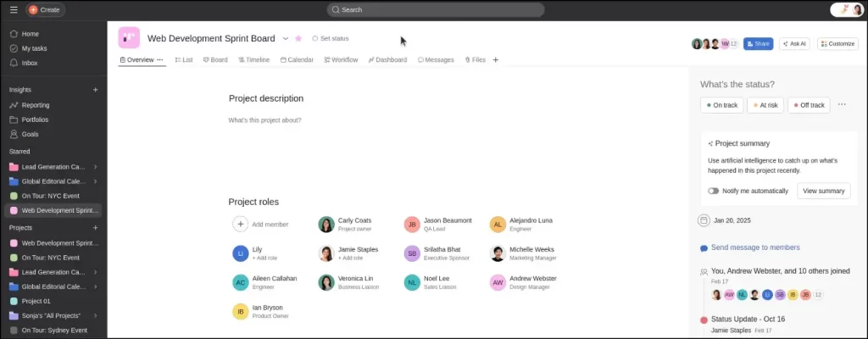Expand Sonja's "All Projects" chevron

point(95,315)
